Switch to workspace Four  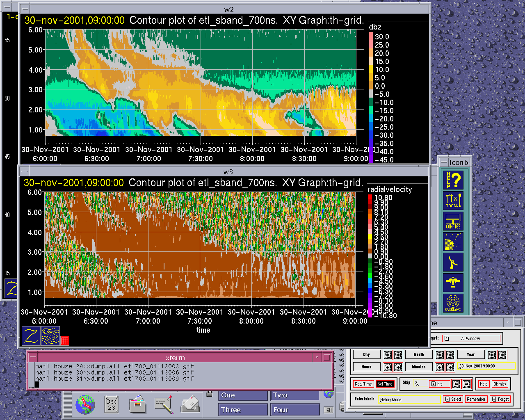[x=295, y=410]
